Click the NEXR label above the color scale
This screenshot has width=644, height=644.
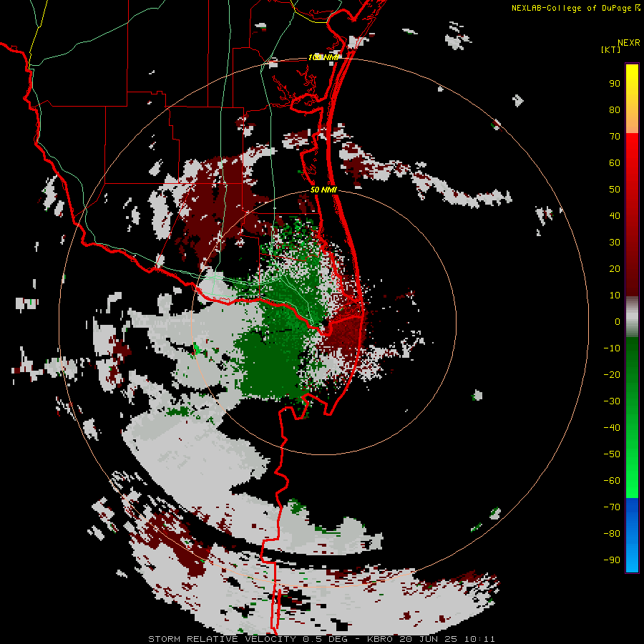click(x=629, y=43)
